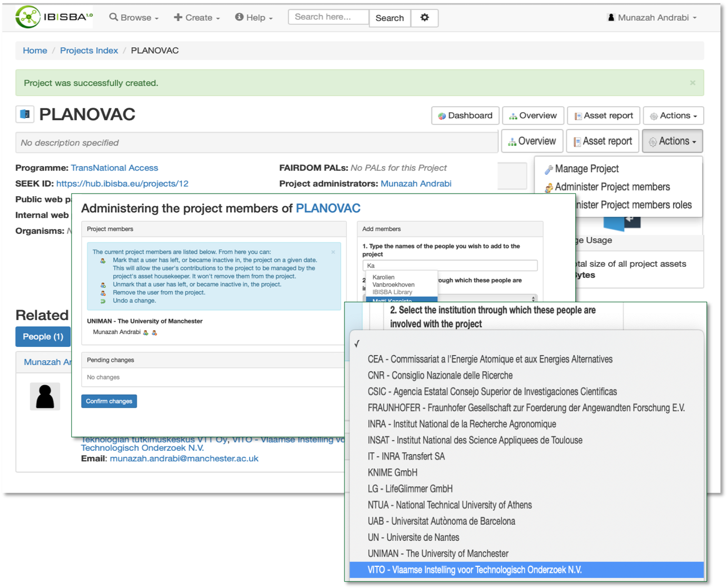Click mark-as-left icon beside Munazah Andrabi
The height and width of the screenshot is (588, 727).
pos(146,332)
